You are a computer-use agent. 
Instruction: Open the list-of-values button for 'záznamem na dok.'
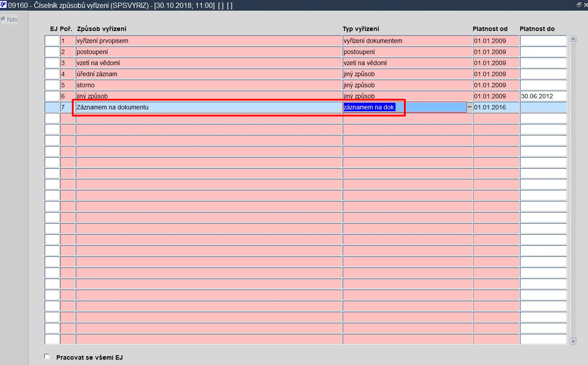click(469, 107)
